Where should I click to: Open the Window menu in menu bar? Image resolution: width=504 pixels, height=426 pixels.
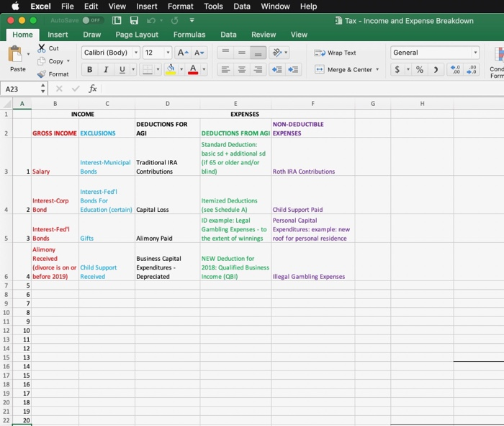coord(275,6)
